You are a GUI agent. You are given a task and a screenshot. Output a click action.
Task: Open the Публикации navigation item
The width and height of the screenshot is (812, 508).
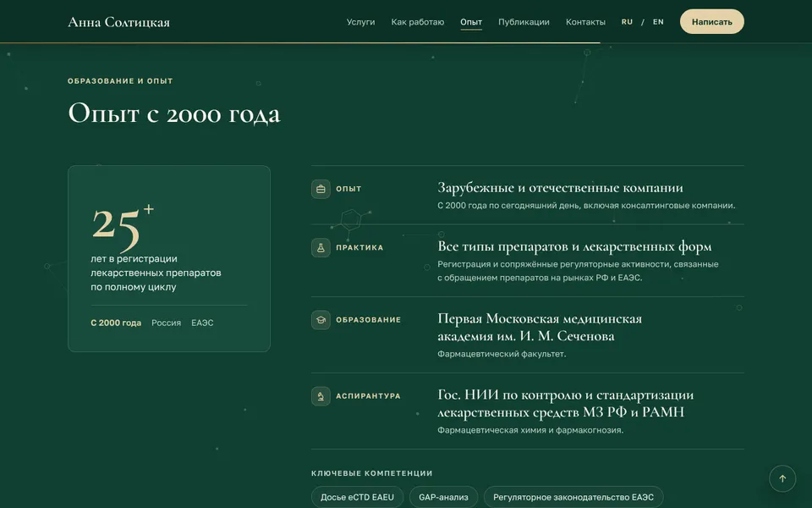(x=524, y=22)
